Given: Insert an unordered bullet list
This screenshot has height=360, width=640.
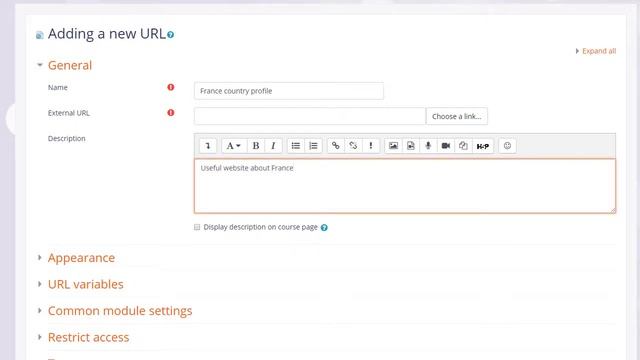Looking at the screenshot, I should [296, 146].
